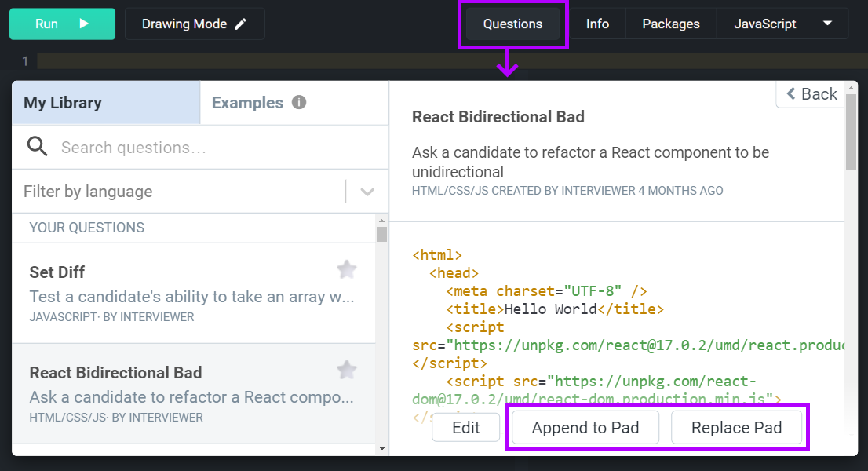
Task: Open the Questions tab
Action: 512,24
